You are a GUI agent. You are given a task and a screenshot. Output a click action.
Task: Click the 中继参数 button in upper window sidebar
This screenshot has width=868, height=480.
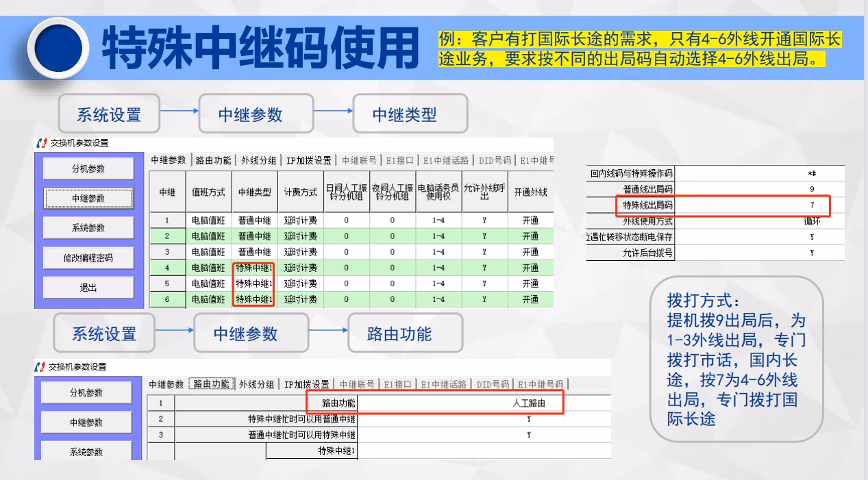(88, 199)
